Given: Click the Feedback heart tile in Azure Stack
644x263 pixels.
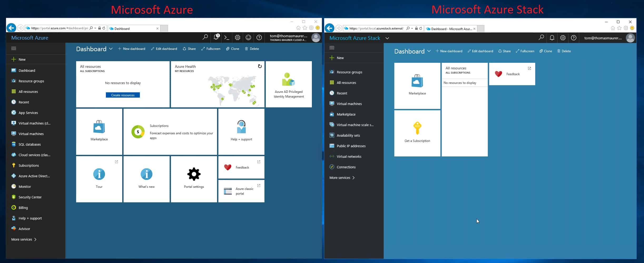Looking at the screenshot, I should pos(512,74).
